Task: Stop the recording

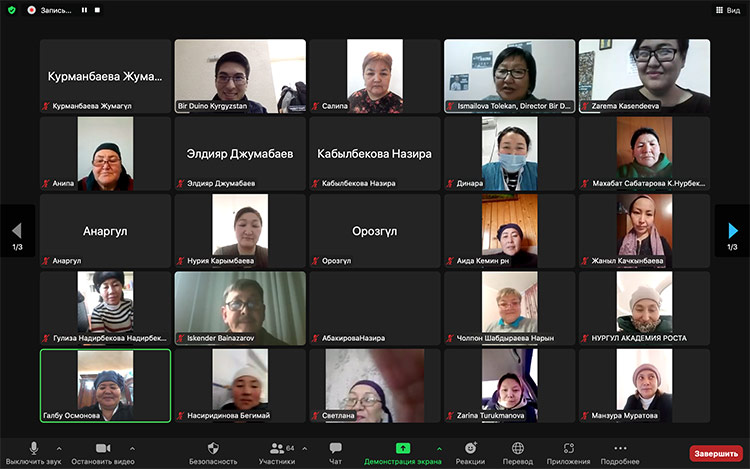Action: pyautogui.click(x=98, y=10)
